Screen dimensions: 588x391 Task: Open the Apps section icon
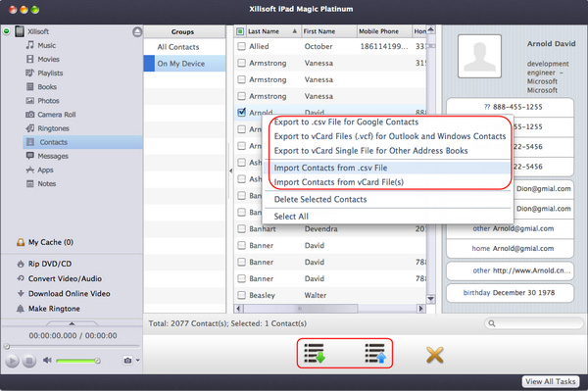[30, 170]
